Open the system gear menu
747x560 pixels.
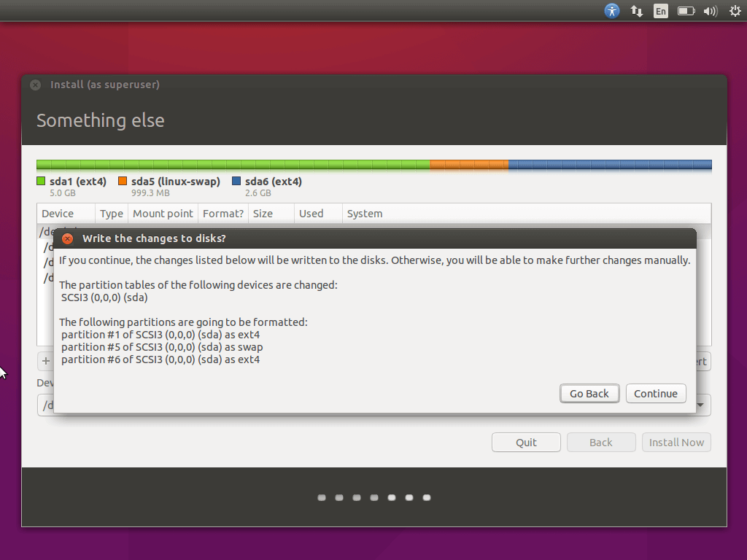click(735, 11)
